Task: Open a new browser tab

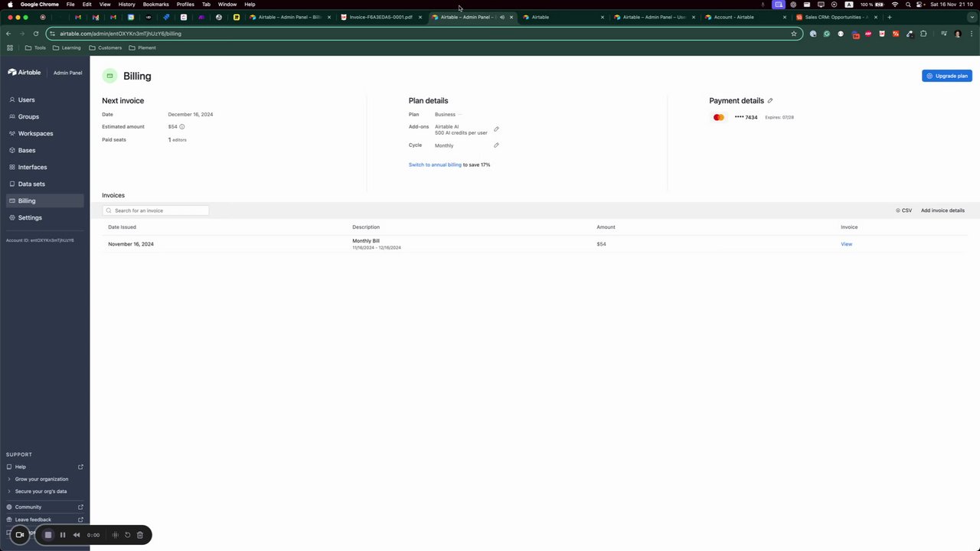Action: pyautogui.click(x=889, y=17)
